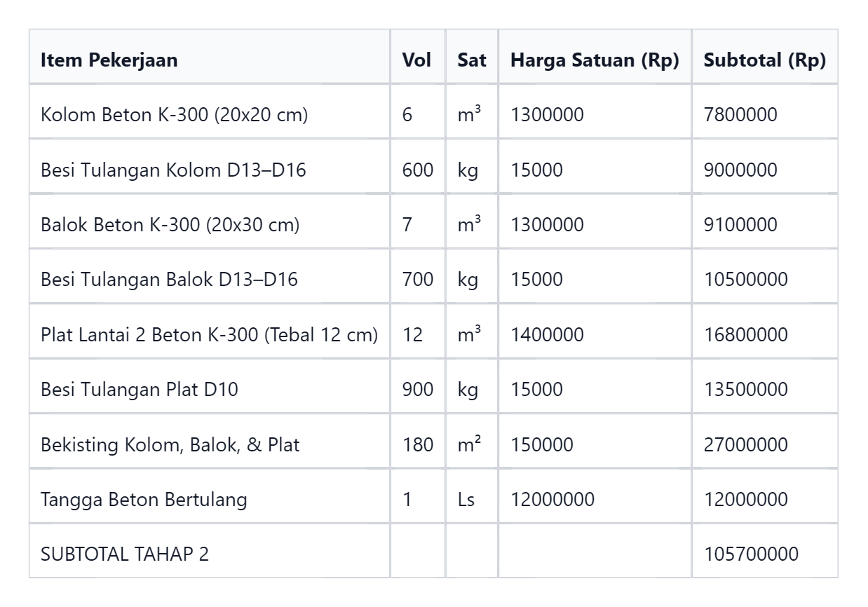Viewport: 868px width, 607px height.
Task: Click the unit price 1400000 cell
Action: (x=595, y=334)
